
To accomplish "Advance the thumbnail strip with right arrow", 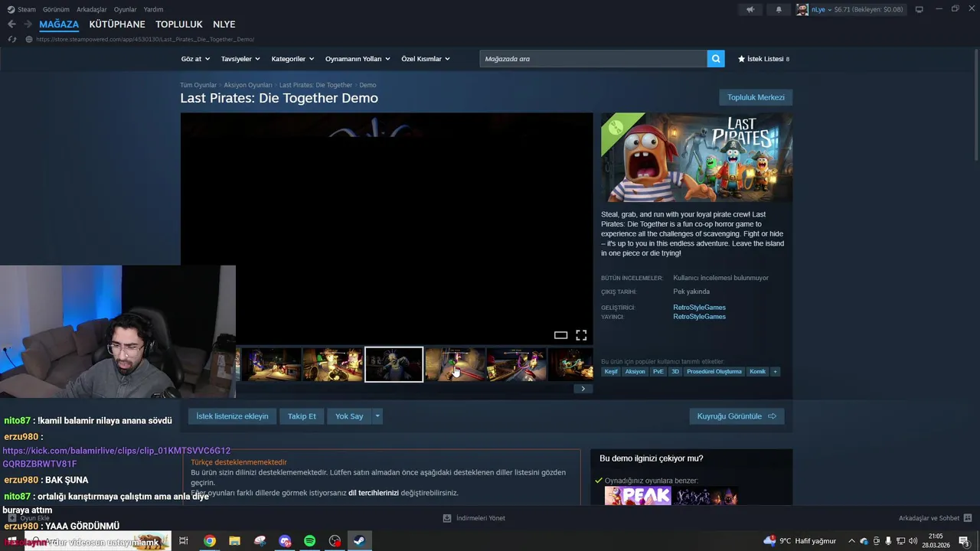I will pyautogui.click(x=583, y=389).
